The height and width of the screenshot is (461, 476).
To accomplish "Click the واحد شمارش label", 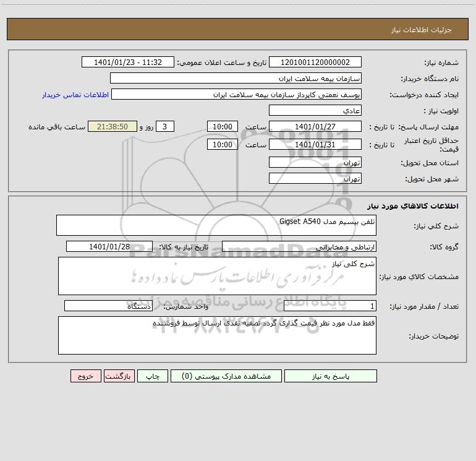I will point(186,306).
